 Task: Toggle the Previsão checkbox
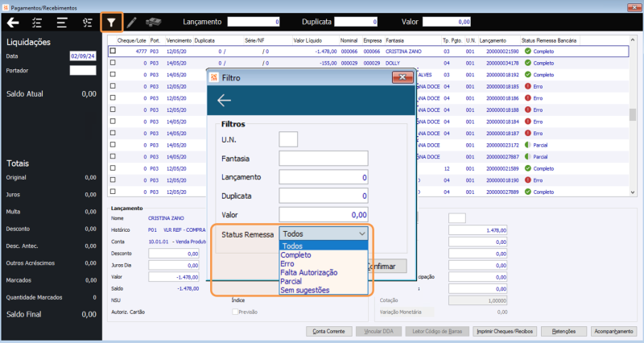point(235,312)
